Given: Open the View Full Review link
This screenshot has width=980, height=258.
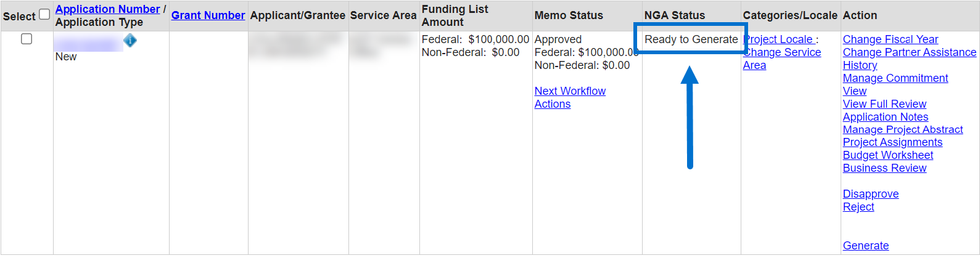Looking at the screenshot, I should 884,104.
